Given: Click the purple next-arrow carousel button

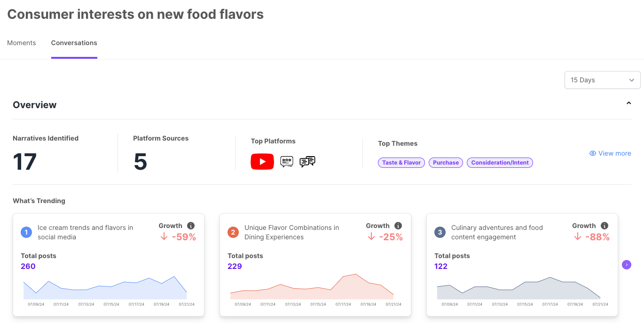Looking at the screenshot, I should point(626,265).
